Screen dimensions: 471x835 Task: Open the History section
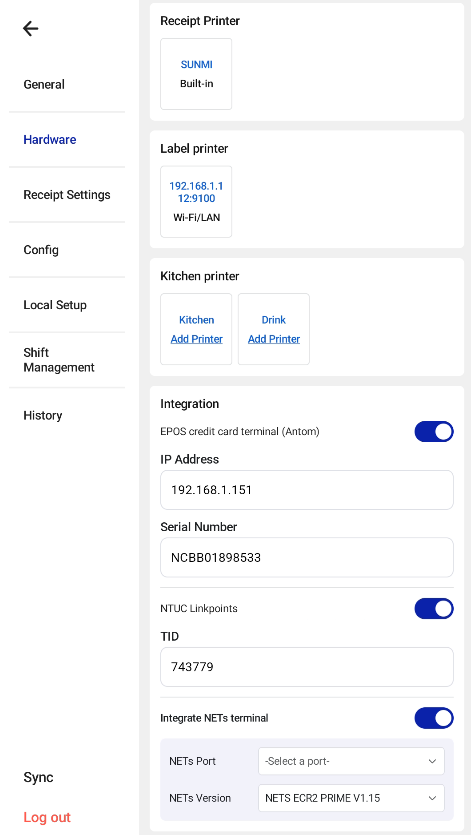pyautogui.click(x=43, y=415)
